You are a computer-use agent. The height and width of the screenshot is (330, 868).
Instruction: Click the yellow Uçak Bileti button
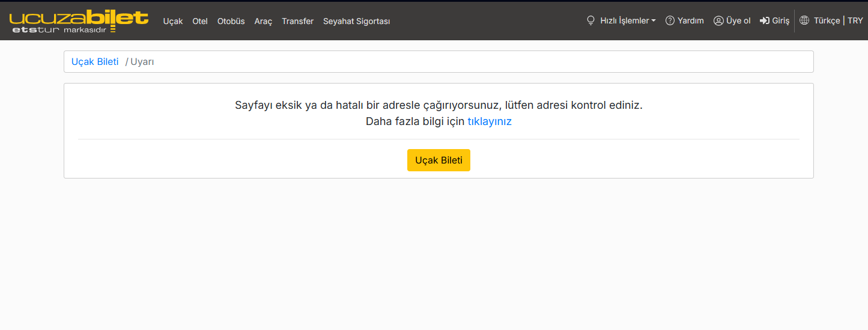point(439,160)
